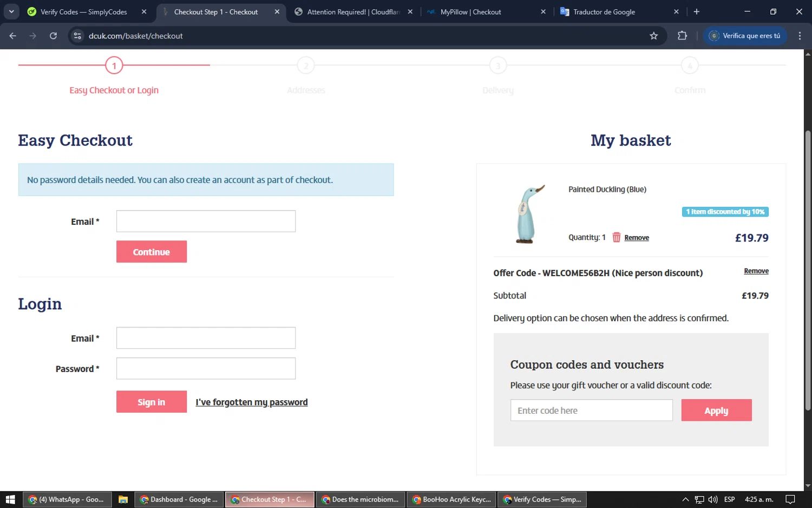Click the Enter code here coupon field

[x=591, y=411]
